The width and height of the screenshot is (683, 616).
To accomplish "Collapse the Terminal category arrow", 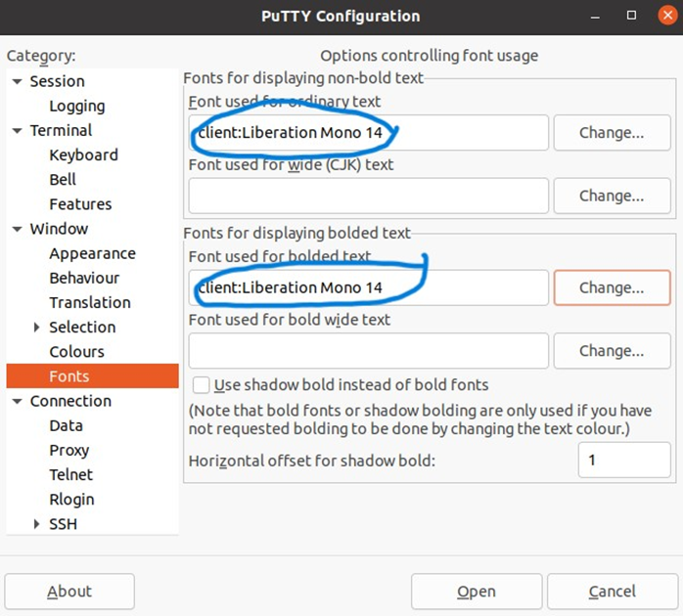I will [x=17, y=130].
